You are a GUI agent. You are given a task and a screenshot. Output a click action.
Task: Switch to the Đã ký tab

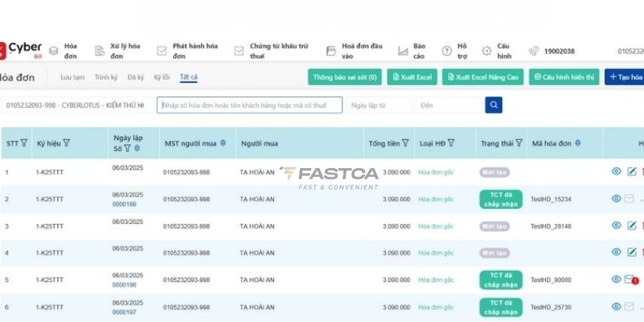pos(135,77)
